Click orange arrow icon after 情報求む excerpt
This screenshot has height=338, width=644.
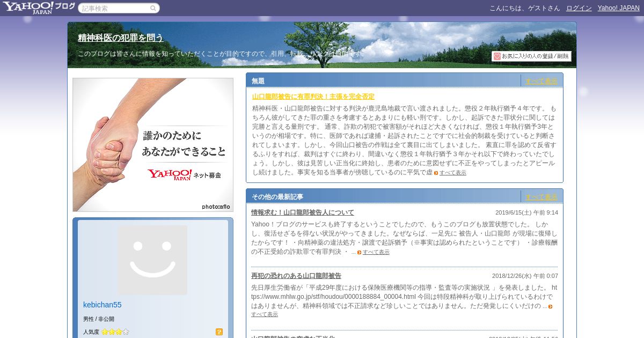pyautogui.click(x=359, y=252)
